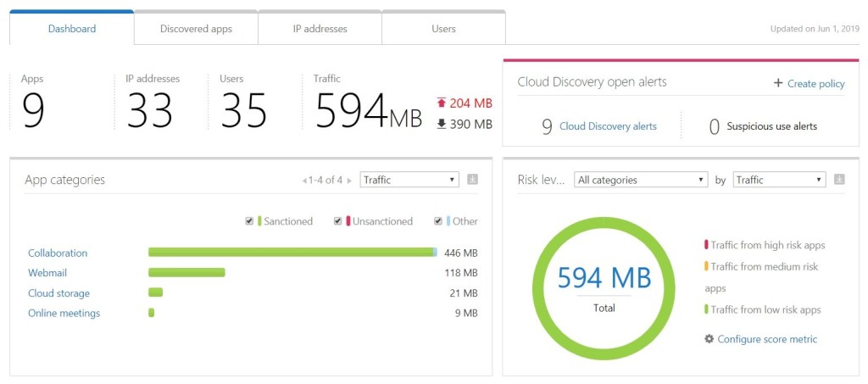This screenshot has height=384, width=868.
Task: Open the Cloud Discovery alerts link
Action: tap(608, 126)
